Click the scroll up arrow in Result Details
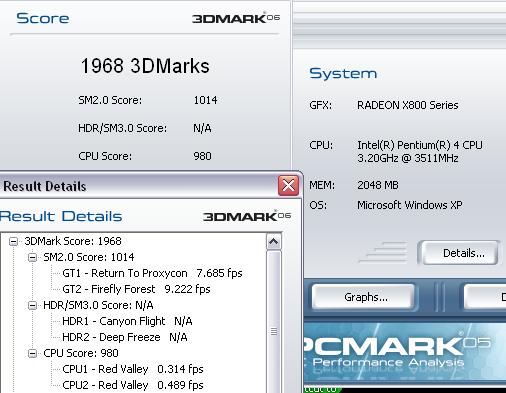 click(x=274, y=242)
